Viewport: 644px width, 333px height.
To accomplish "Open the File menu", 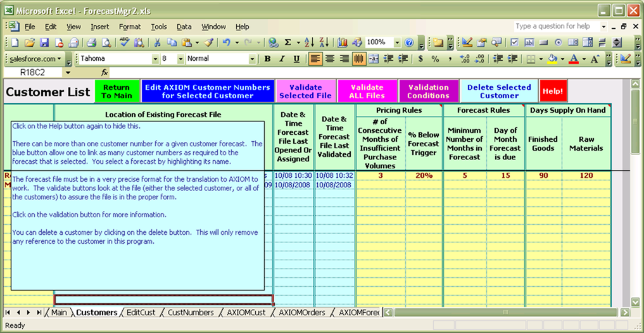I will tap(30, 27).
